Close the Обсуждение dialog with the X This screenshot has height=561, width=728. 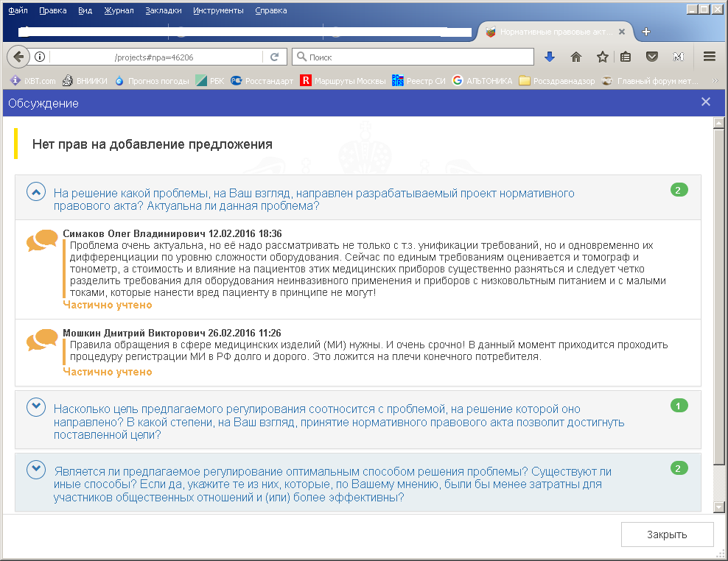point(706,102)
